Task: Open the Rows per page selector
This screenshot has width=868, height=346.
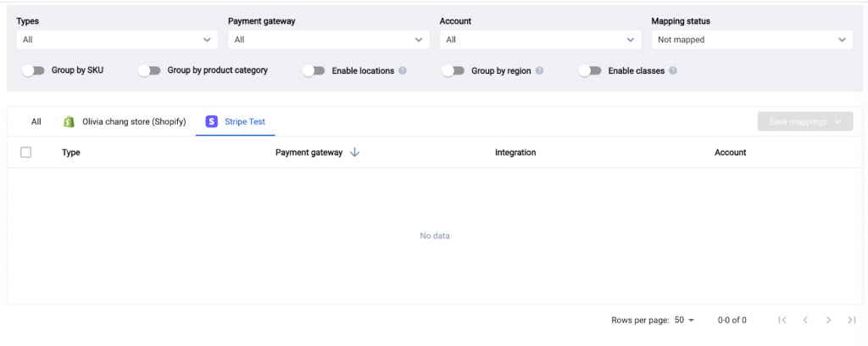Action: tap(684, 320)
